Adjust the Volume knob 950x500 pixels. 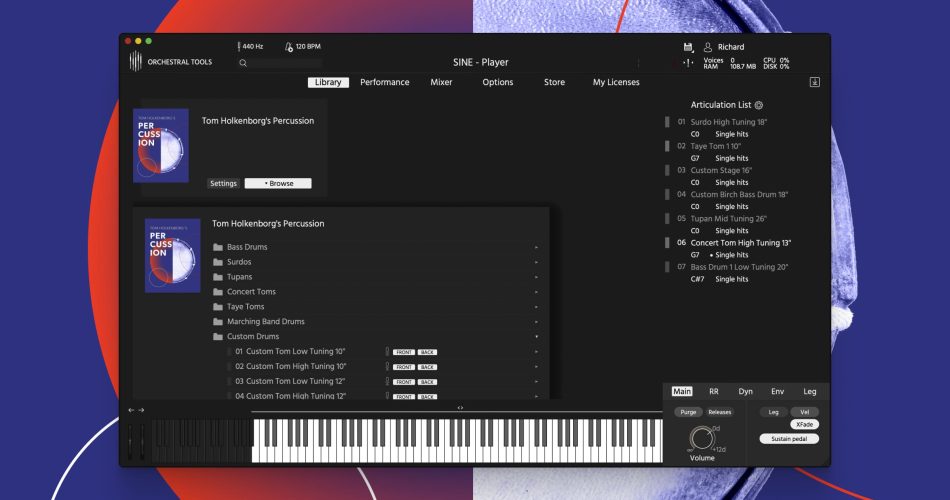[x=702, y=438]
